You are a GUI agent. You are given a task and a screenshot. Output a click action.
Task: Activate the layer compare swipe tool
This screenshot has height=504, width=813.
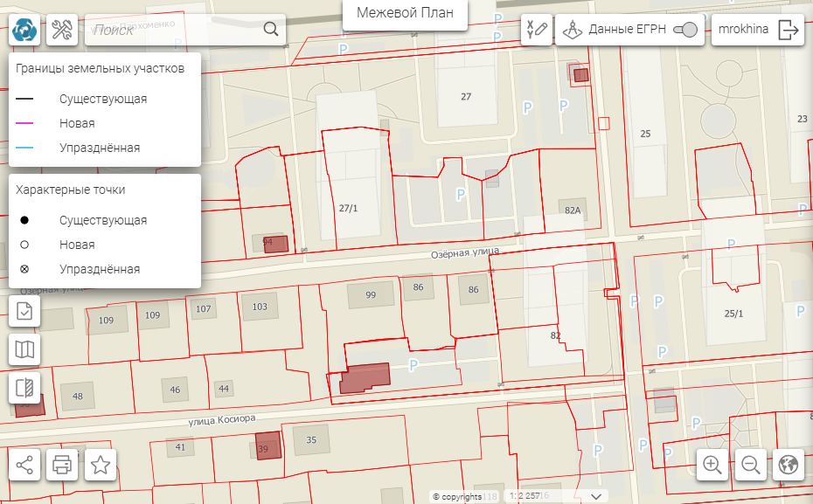pyautogui.click(x=24, y=388)
